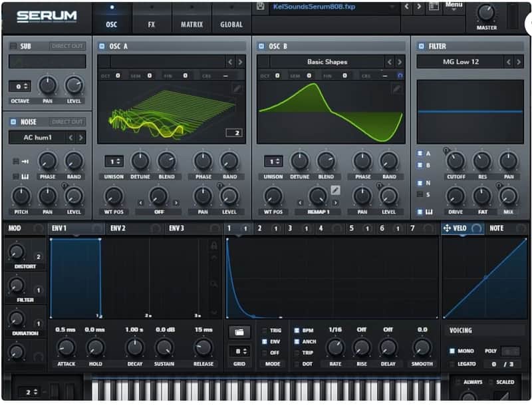The height and width of the screenshot is (406, 532).
Task: Open AC hum1 noise sample menu
Action: coord(38,138)
